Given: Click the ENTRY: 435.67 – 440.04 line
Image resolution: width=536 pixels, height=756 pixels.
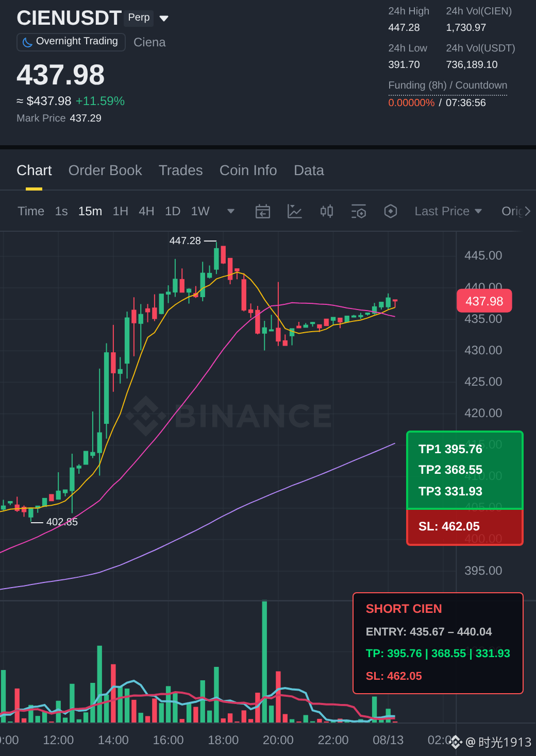Looking at the screenshot, I should click(429, 631).
